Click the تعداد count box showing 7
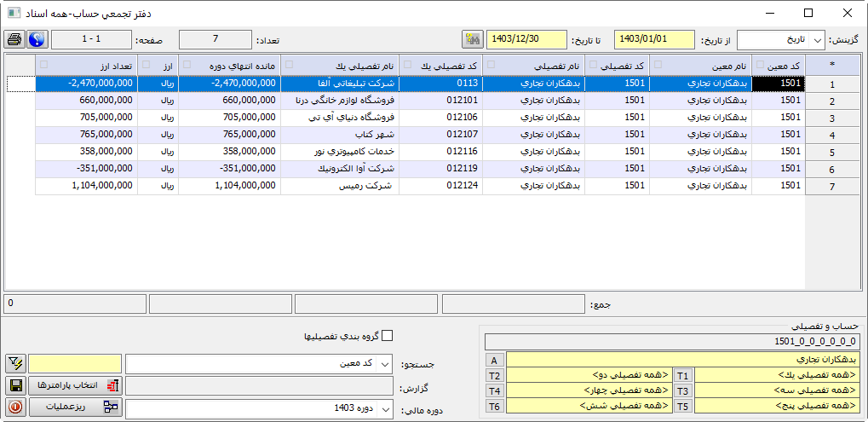This screenshot has height=422, width=868. (x=216, y=39)
